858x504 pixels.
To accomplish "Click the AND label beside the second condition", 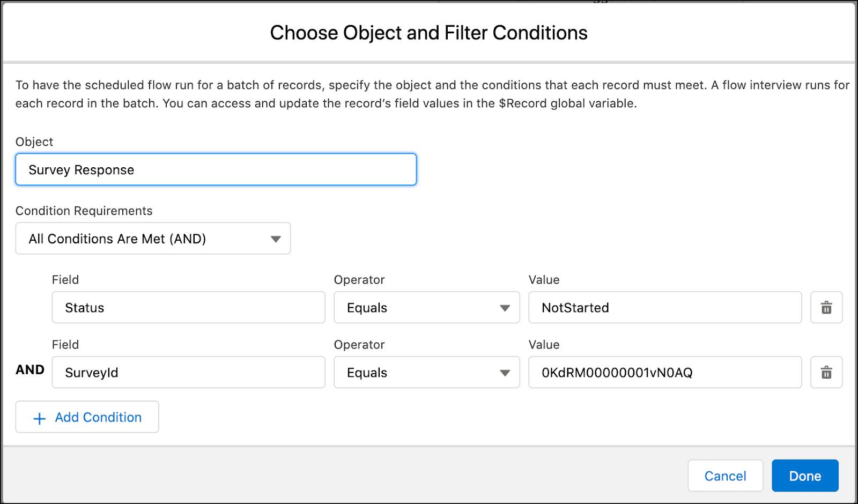I will click(29, 369).
